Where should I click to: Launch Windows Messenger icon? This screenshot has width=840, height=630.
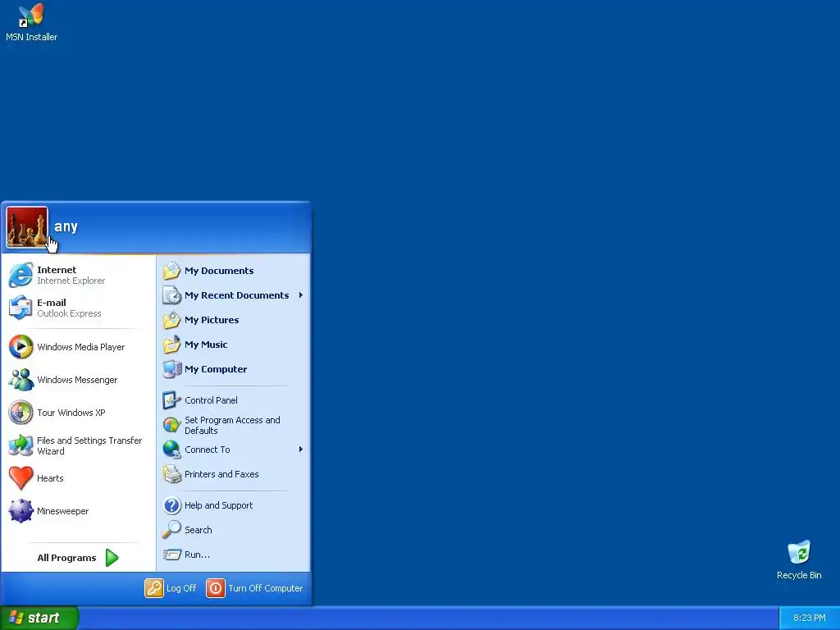click(21, 380)
